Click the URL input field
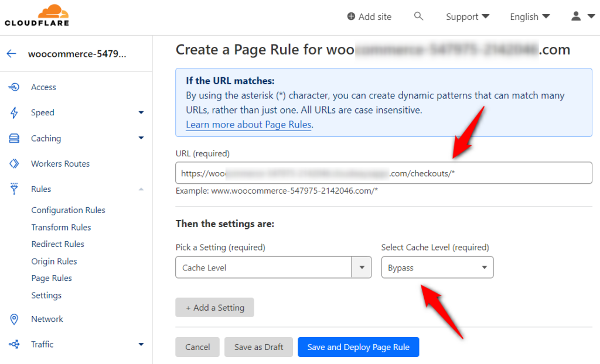 [x=383, y=173]
